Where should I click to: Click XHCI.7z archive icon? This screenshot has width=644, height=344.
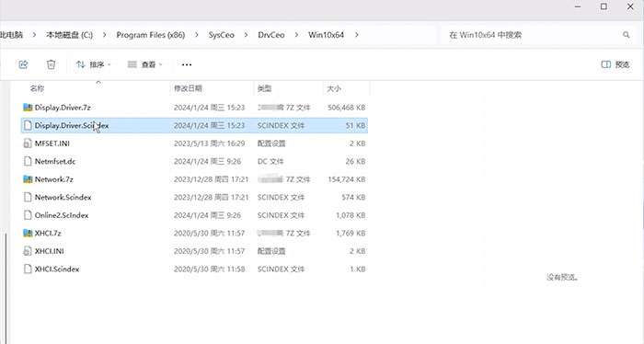coord(28,233)
